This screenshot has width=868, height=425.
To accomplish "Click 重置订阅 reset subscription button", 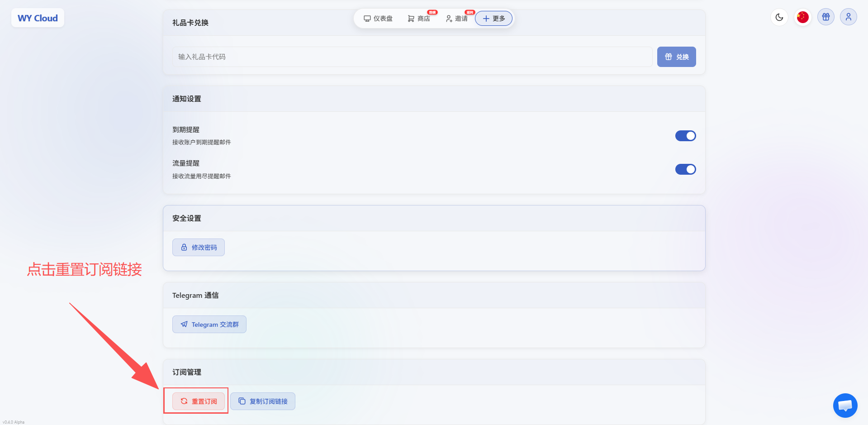I will click(x=199, y=401).
